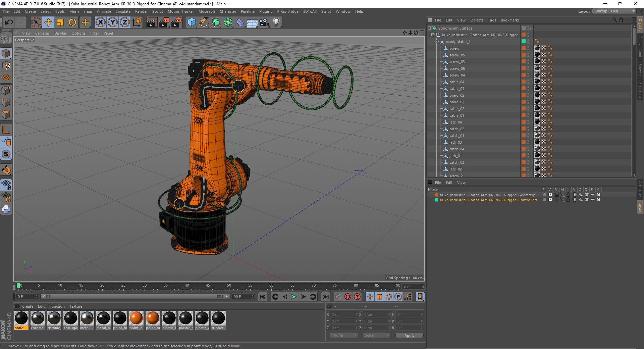Screen dimensions: 644x349
Task: Toggle Autokeying button
Action: (x=348, y=297)
